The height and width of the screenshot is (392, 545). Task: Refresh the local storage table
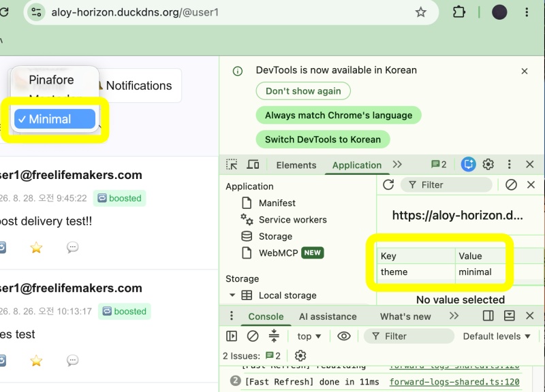[388, 184]
